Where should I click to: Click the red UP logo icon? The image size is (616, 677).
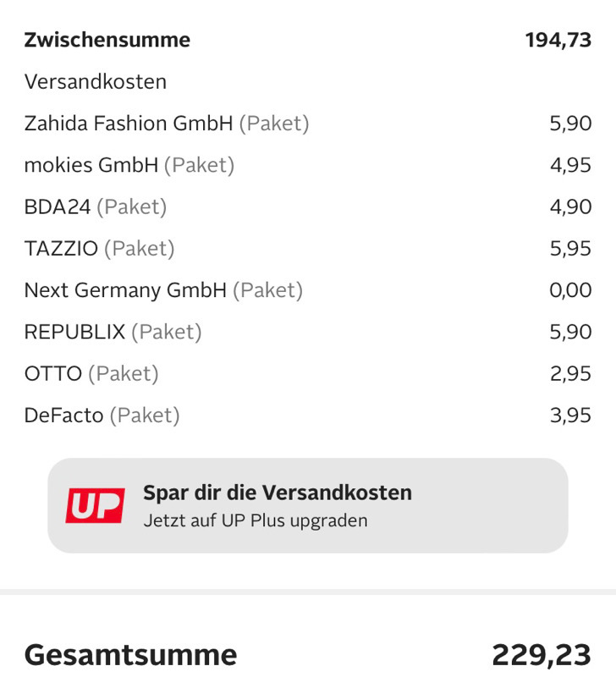[95, 505]
